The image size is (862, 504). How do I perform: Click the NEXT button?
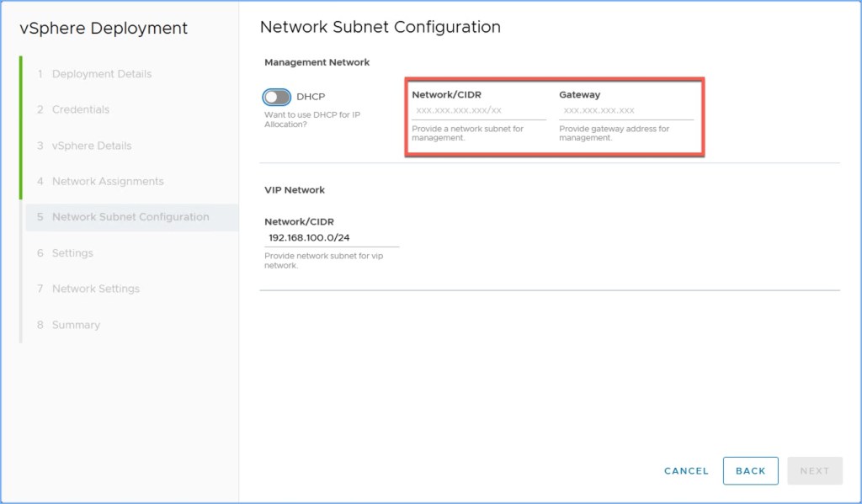(814, 471)
